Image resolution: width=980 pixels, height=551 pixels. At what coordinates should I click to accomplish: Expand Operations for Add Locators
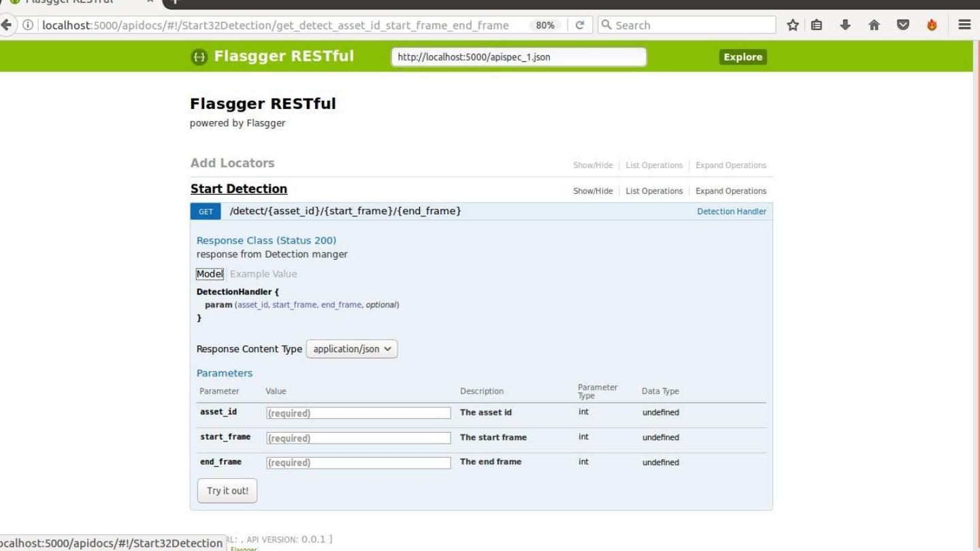[x=731, y=165]
